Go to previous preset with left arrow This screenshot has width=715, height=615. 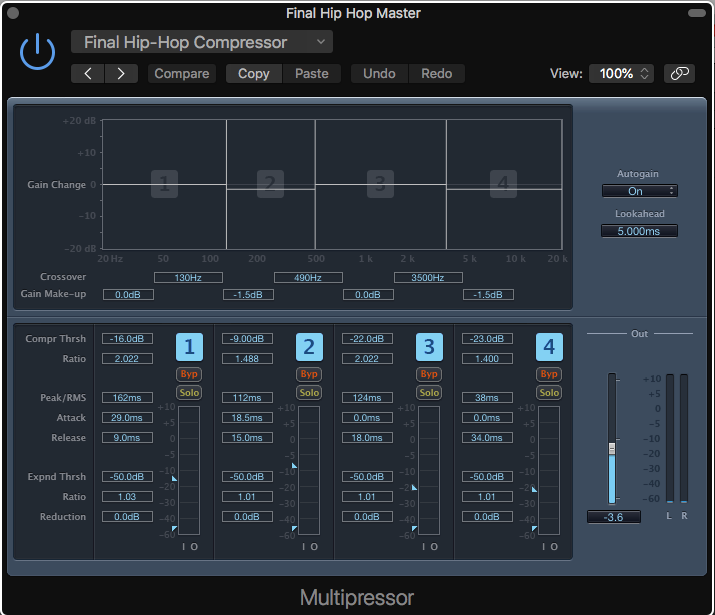tap(87, 73)
